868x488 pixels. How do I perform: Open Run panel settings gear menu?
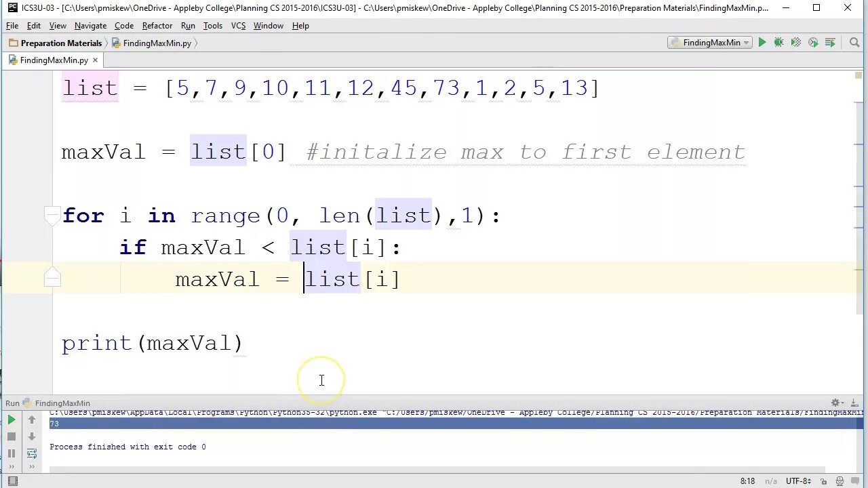click(837, 403)
